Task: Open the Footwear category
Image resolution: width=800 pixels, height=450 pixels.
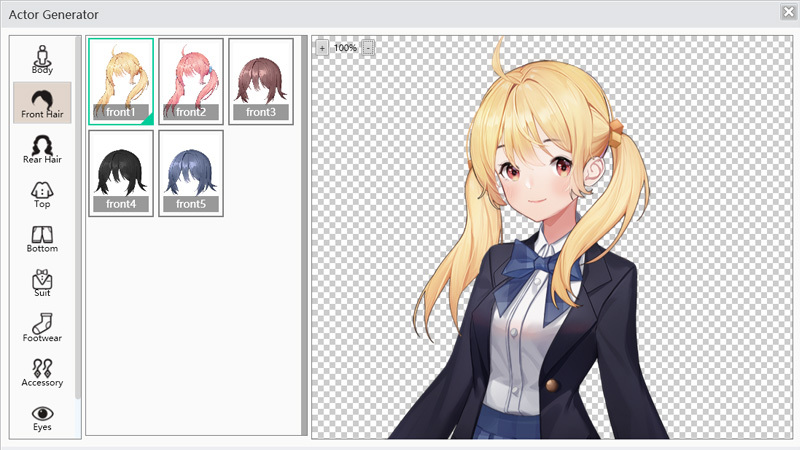Action: (42, 328)
